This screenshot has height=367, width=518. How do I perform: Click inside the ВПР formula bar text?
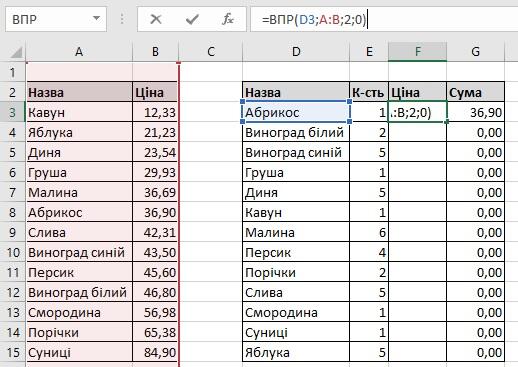314,20
